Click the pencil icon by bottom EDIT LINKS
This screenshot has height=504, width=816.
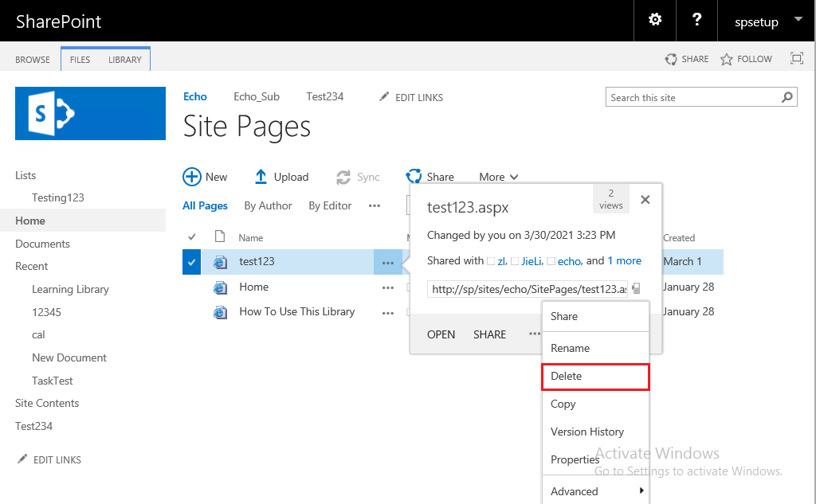[x=22, y=459]
